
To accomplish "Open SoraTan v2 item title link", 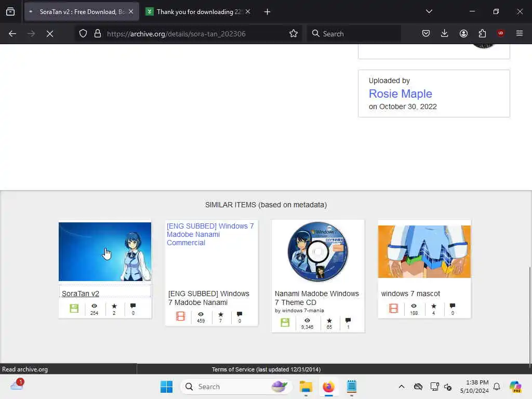I will (81, 294).
